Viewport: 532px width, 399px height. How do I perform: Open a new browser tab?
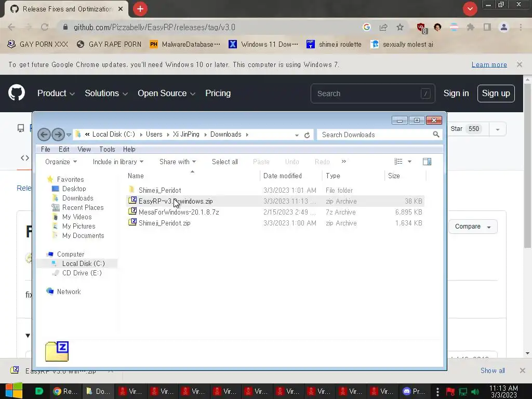tap(140, 9)
